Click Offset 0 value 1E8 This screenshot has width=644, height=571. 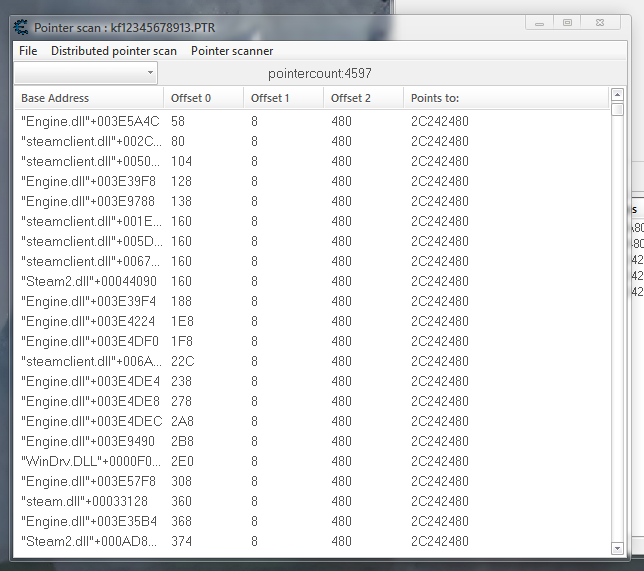point(182,321)
